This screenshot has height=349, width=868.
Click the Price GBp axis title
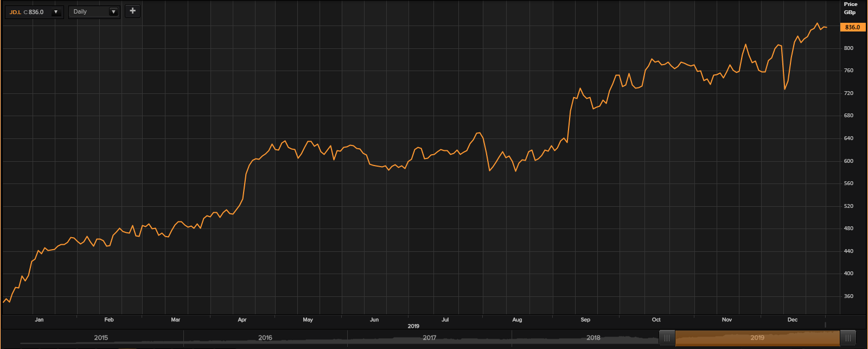[x=850, y=8]
